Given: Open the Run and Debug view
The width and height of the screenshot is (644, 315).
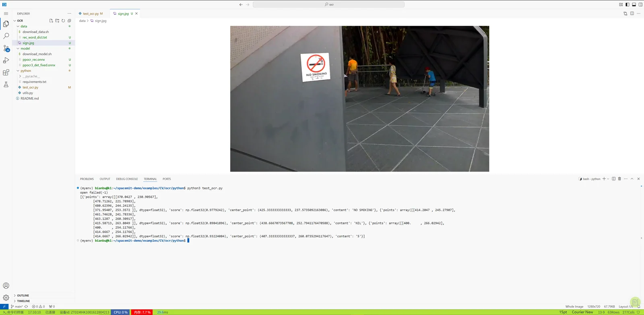Looking at the screenshot, I should pos(6,60).
